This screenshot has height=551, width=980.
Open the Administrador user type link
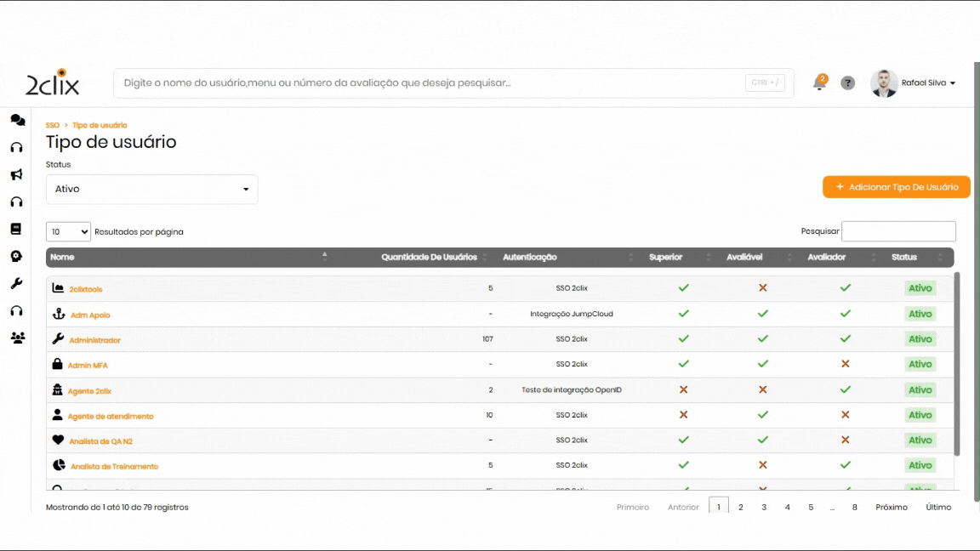(x=95, y=340)
